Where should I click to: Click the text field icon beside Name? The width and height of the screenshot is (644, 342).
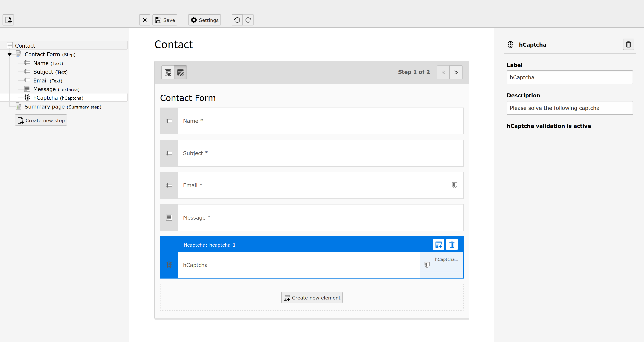169,121
